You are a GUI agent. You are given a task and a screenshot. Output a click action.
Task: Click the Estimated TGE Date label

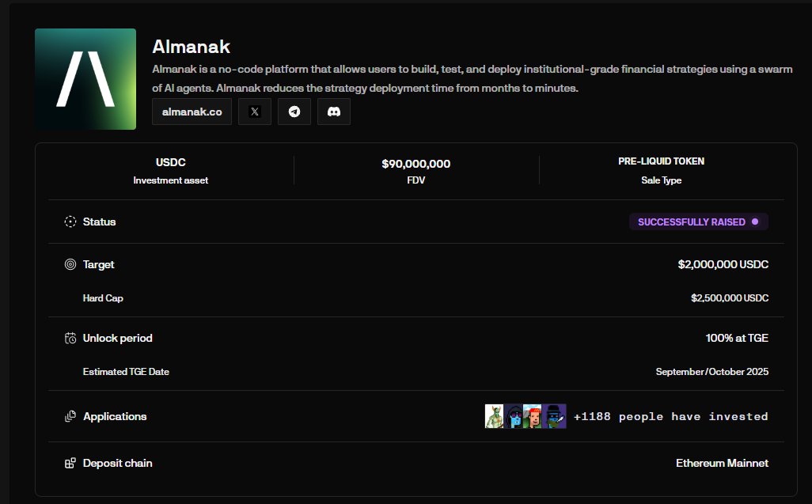pos(126,372)
